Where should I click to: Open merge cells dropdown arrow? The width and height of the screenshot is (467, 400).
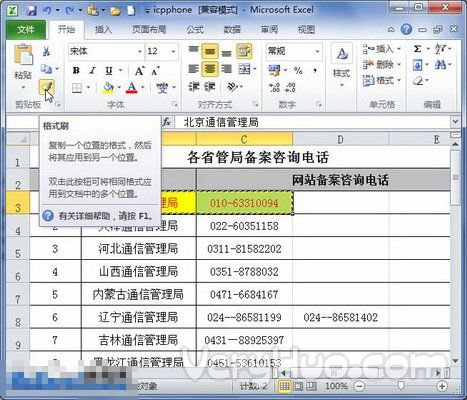255,69
